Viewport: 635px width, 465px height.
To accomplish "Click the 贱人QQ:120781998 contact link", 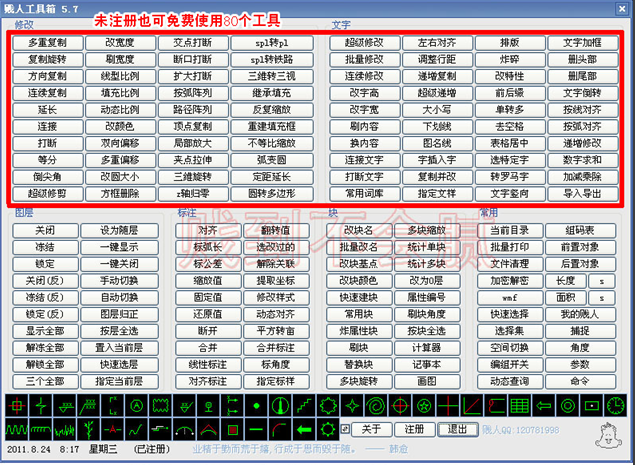I will point(521,429).
